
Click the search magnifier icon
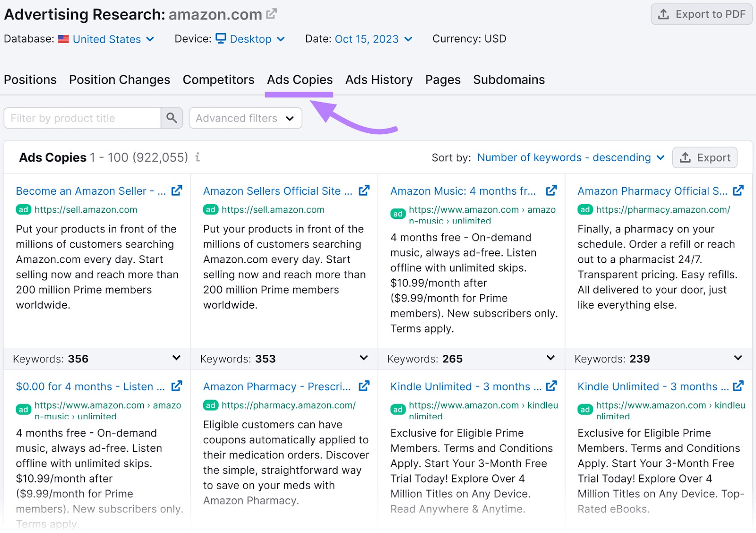point(172,118)
